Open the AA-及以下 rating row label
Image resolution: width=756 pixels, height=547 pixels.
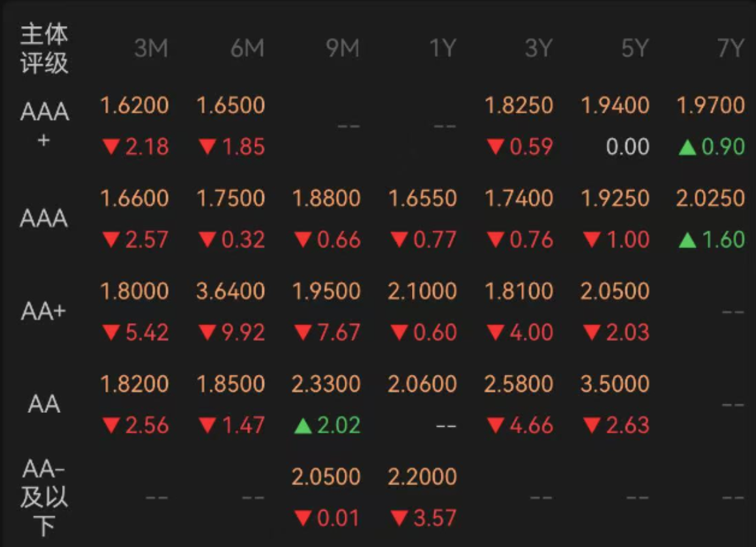coord(44,497)
